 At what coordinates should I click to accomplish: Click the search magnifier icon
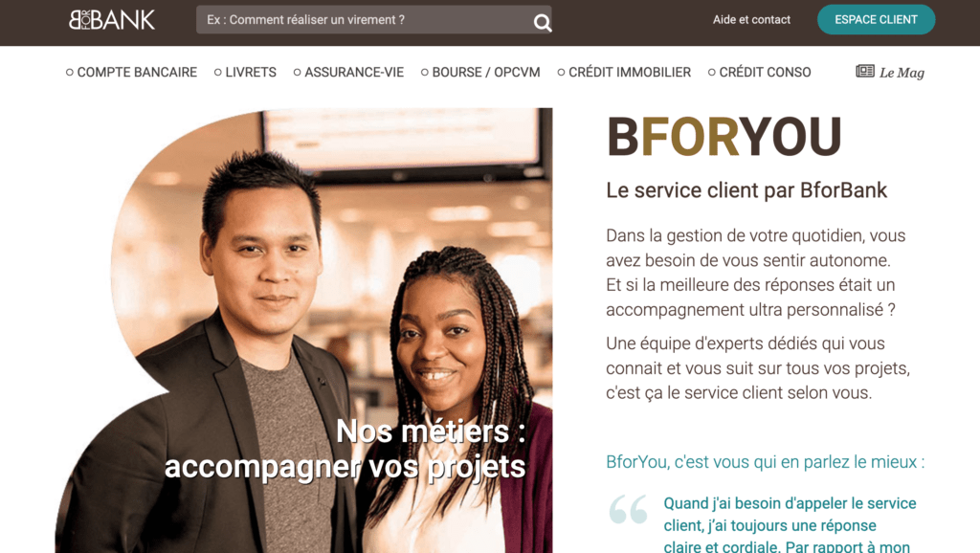click(542, 23)
